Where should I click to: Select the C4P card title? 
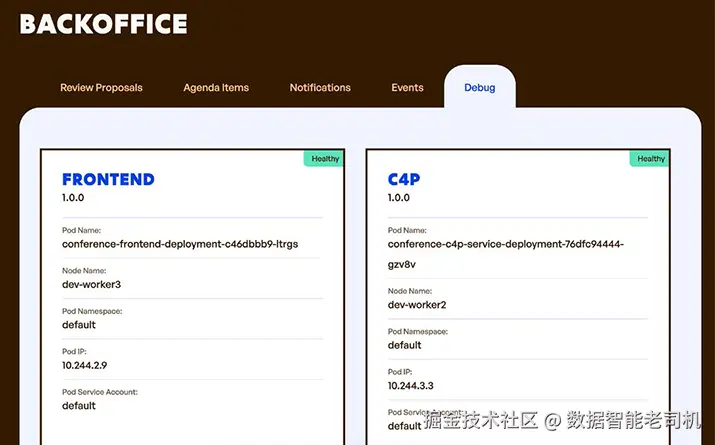[404, 179]
